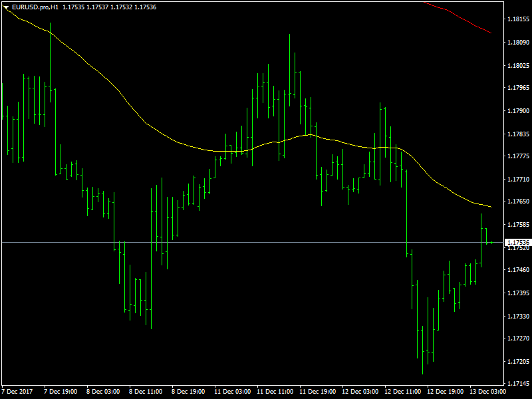This screenshot has height=399, width=532.
Task: Click the 13 Dec 03:00 time label
Action: point(487,392)
